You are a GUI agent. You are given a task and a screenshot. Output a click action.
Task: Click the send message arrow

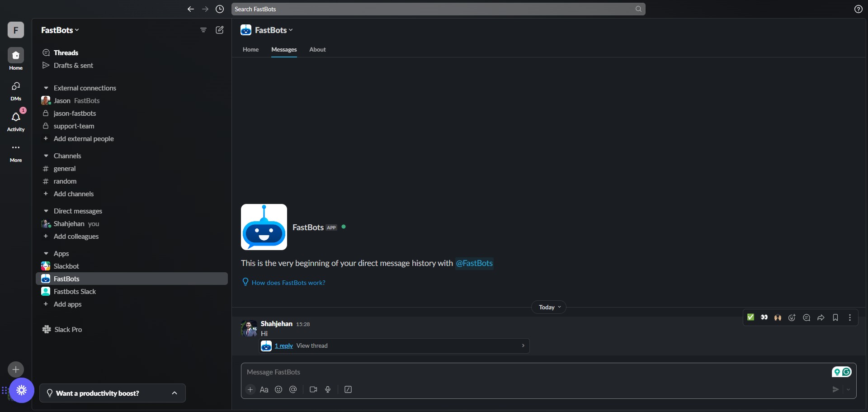pyautogui.click(x=835, y=389)
